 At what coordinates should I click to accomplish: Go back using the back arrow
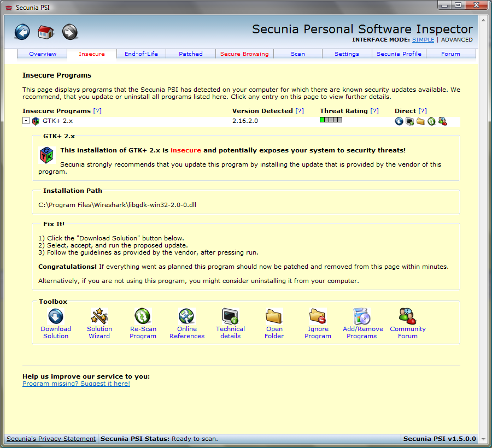22,32
